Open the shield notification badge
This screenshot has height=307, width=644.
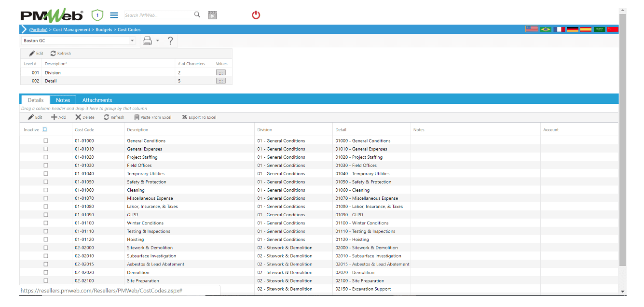coord(97,15)
